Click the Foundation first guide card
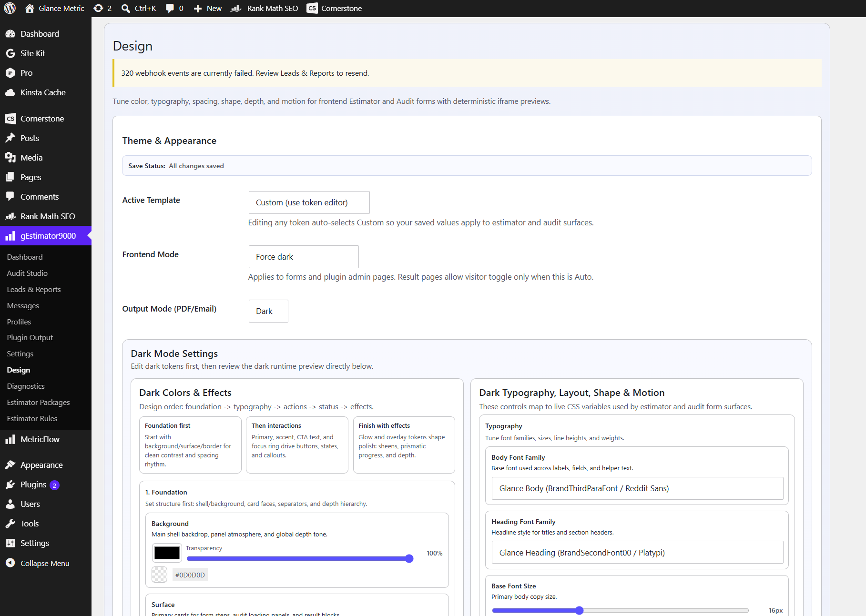 (190, 445)
